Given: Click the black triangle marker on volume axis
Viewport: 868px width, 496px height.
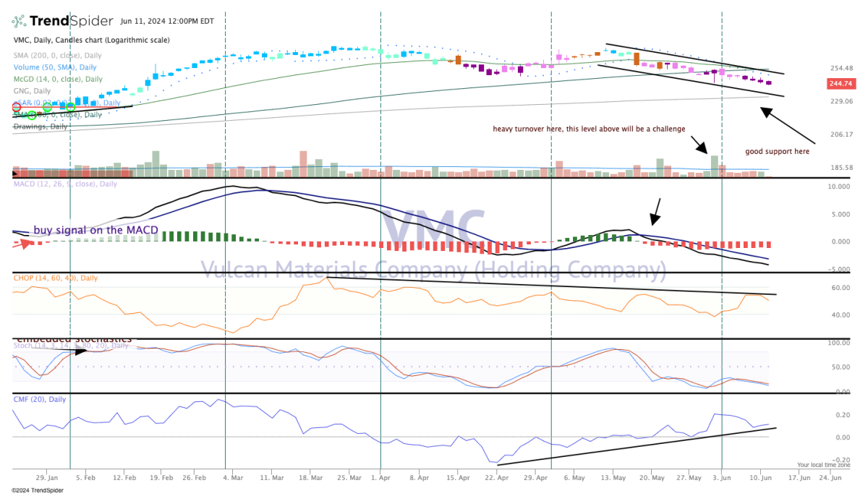Looking at the screenshot, I should click(13, 174).
